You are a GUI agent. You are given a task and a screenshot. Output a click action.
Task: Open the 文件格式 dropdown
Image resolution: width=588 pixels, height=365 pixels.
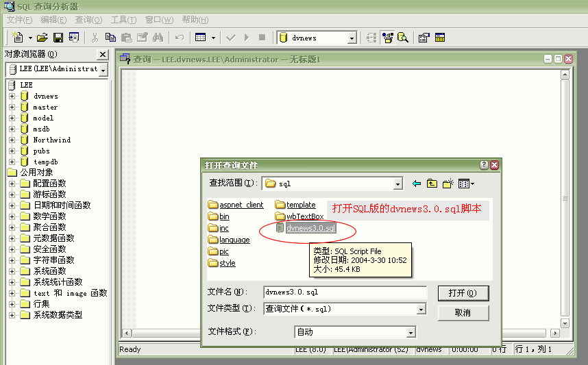[x=411, y=333]
